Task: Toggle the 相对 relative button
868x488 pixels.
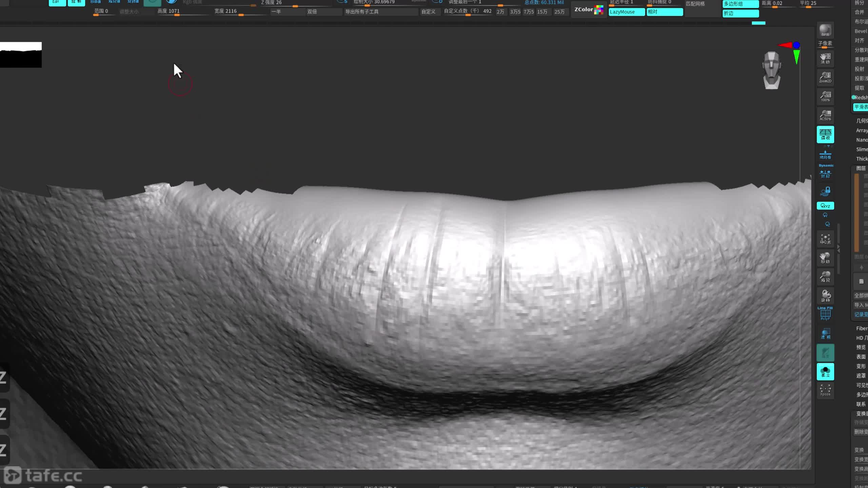Action: (x=665, y=12)
